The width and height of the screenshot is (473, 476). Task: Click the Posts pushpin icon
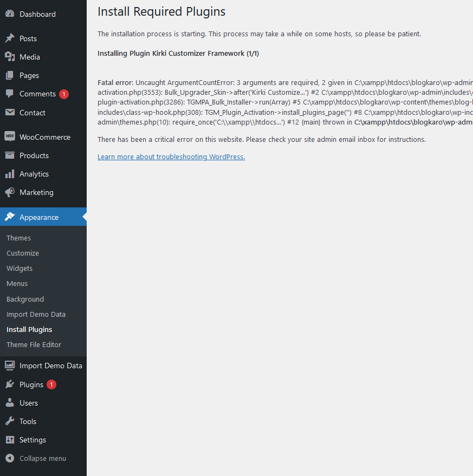point(10,38)
